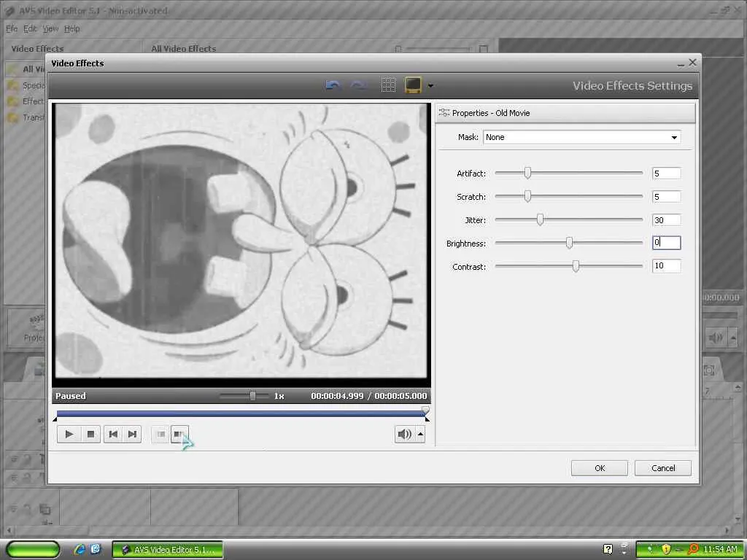
Task: Mute the preview with speaker button
Action: pyautogui.click(x=404, y=435)
